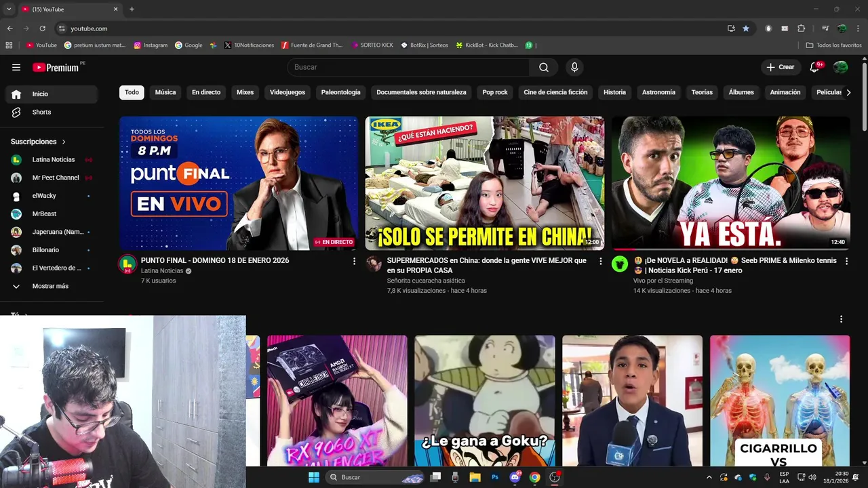Open Chrome tab search dropdown
Screen dimensions: 868x488
[x=9, y=9]
